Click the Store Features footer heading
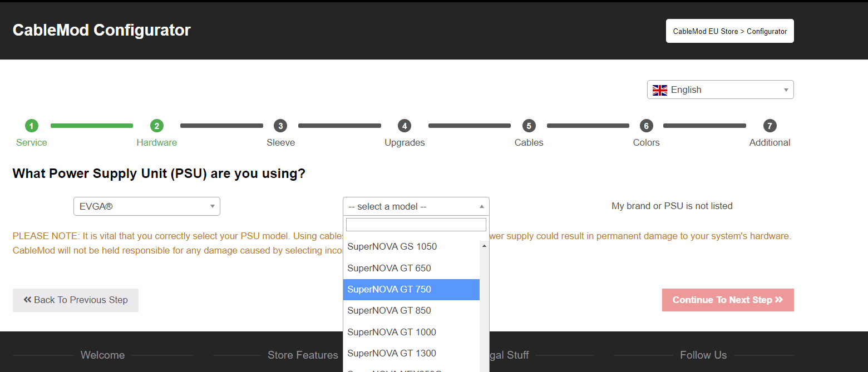Image resolution: width=868 pixels, height=372 pixels. tap(303, 355)
